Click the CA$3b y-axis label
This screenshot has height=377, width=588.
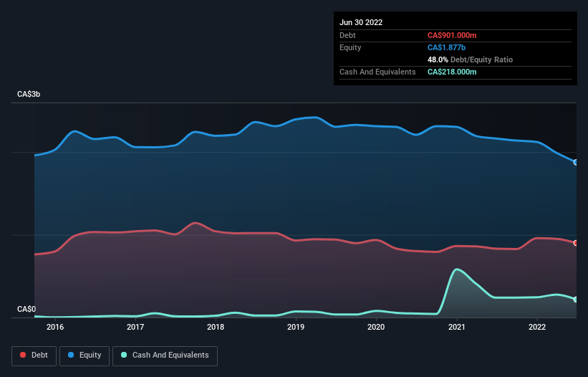(x=29, y=94)
